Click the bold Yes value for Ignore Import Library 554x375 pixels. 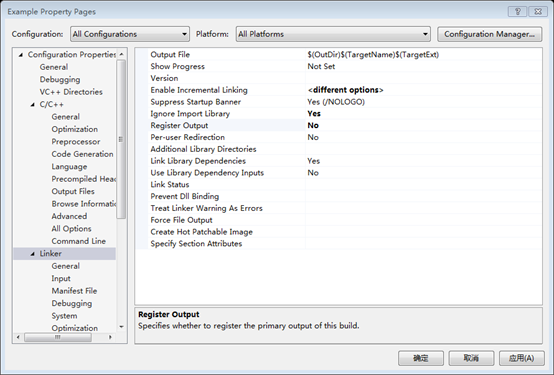(314, 113)
